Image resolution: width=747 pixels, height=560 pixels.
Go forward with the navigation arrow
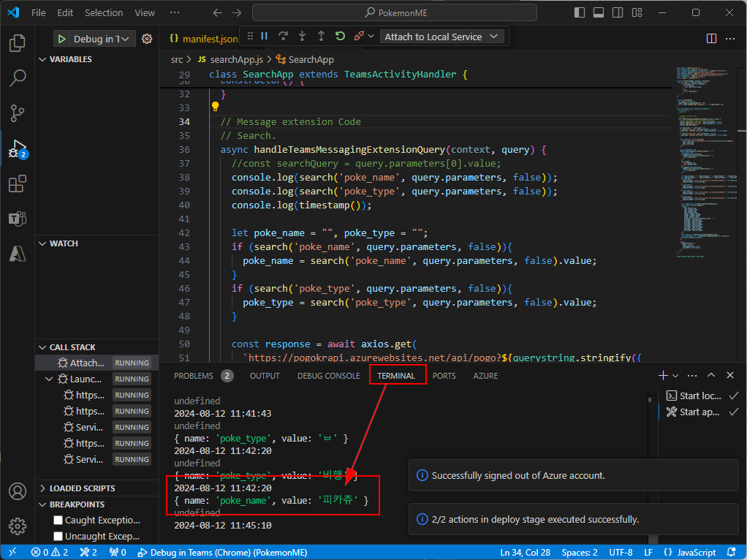click(x=237, y=13)
